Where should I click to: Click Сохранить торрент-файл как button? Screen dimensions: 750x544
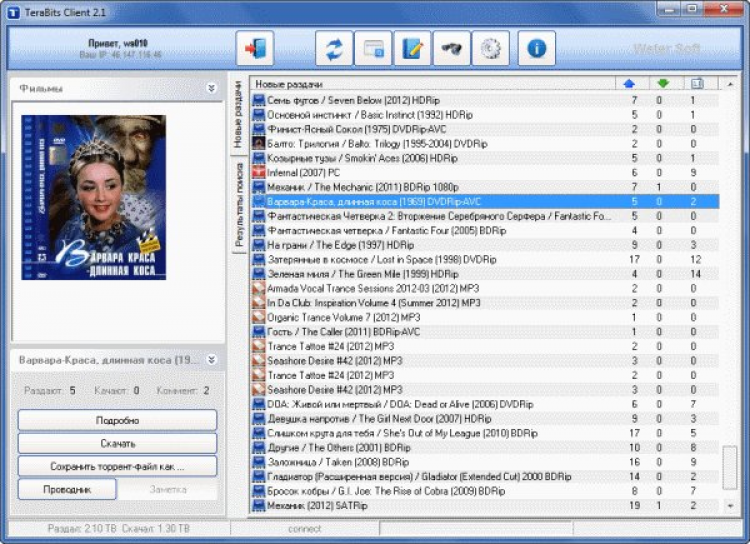pos(117,467)
